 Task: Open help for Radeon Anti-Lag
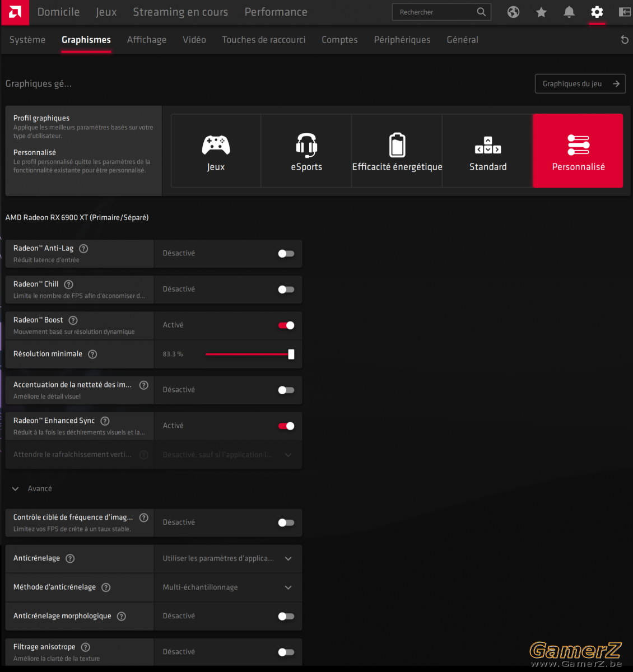coord(83,249)
